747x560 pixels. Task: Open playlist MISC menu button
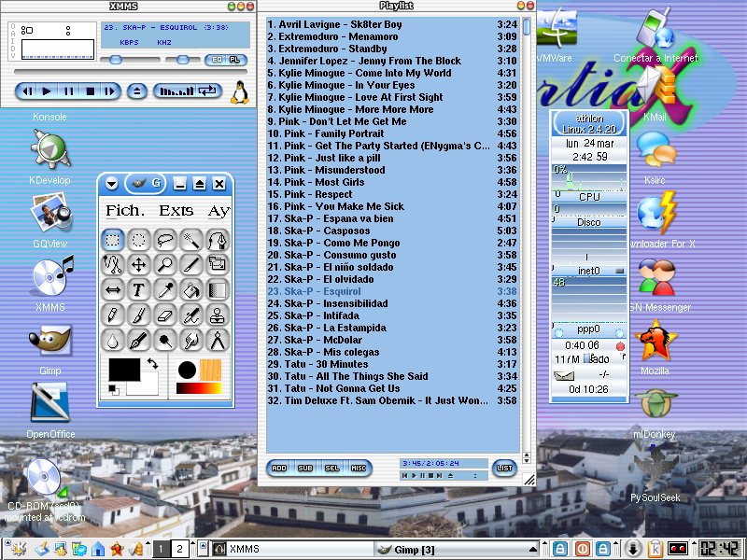pos(359,469)
